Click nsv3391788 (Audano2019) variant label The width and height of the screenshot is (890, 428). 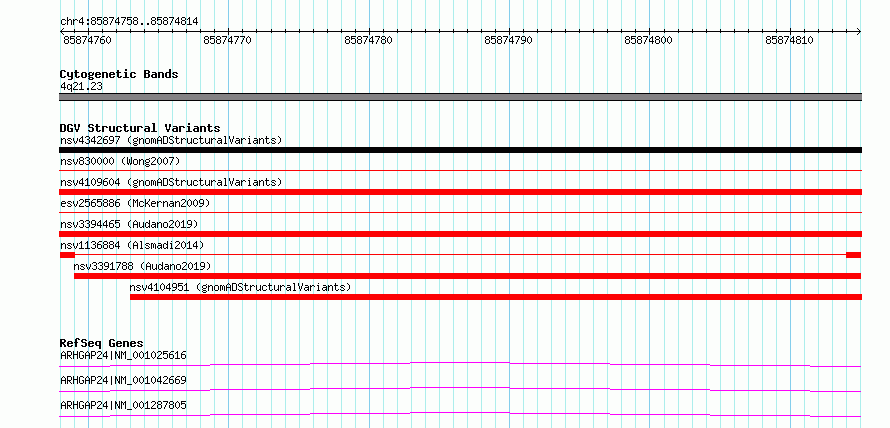(142, 266)
